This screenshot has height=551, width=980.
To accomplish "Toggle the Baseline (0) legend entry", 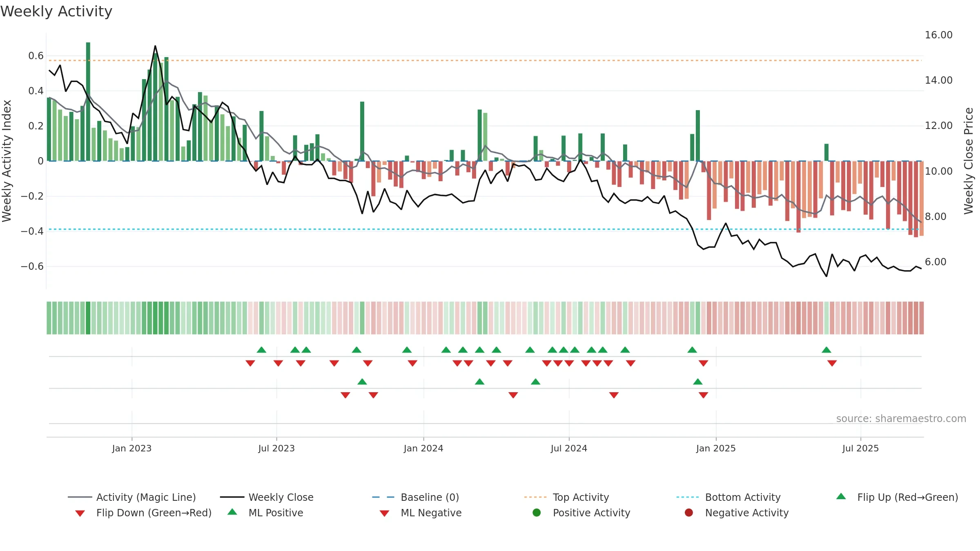I will coord(416,497).
